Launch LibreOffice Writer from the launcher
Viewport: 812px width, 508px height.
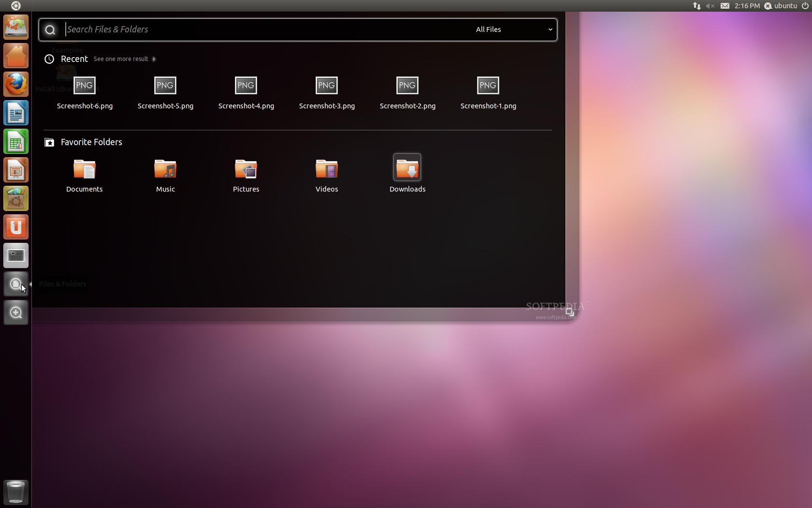[x=16, y=113]
